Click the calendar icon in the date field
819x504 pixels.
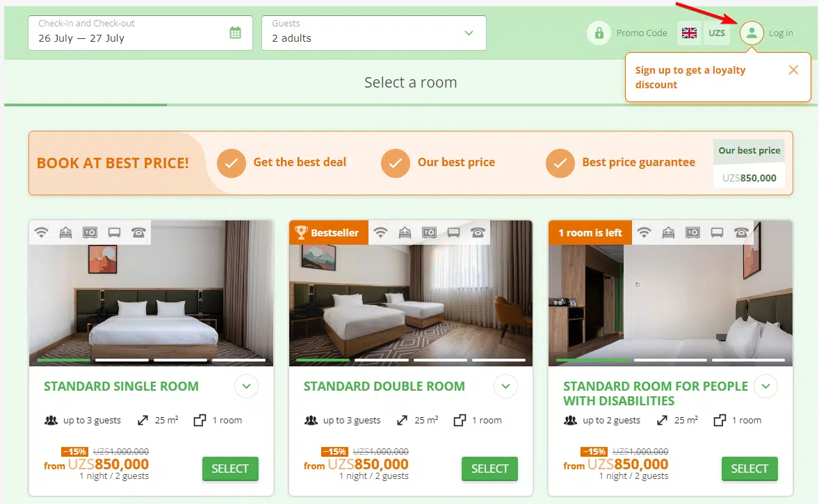pos(235,33)
